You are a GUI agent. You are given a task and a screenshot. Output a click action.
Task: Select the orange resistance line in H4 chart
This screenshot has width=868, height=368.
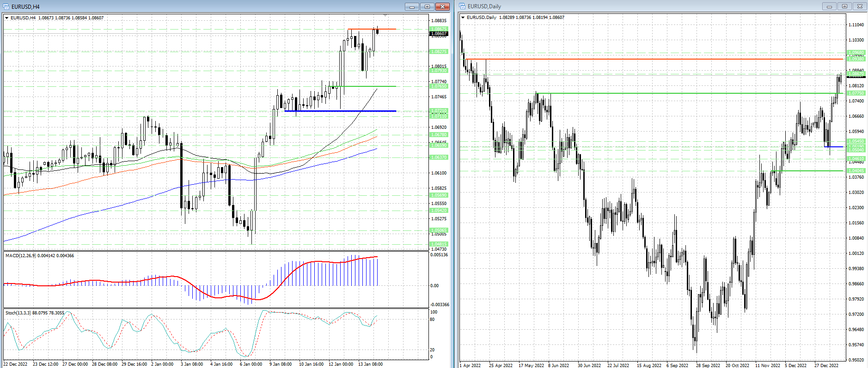[x=372, y=29]
